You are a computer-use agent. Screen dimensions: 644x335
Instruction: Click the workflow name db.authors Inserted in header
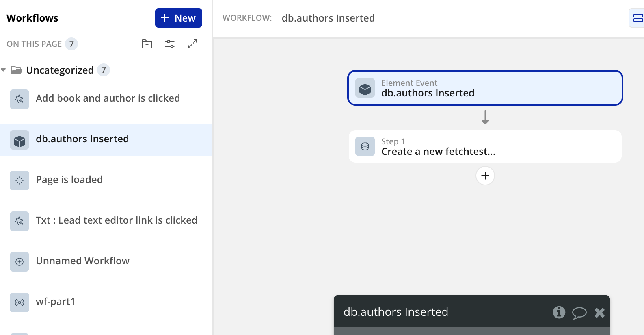[328, 18]
